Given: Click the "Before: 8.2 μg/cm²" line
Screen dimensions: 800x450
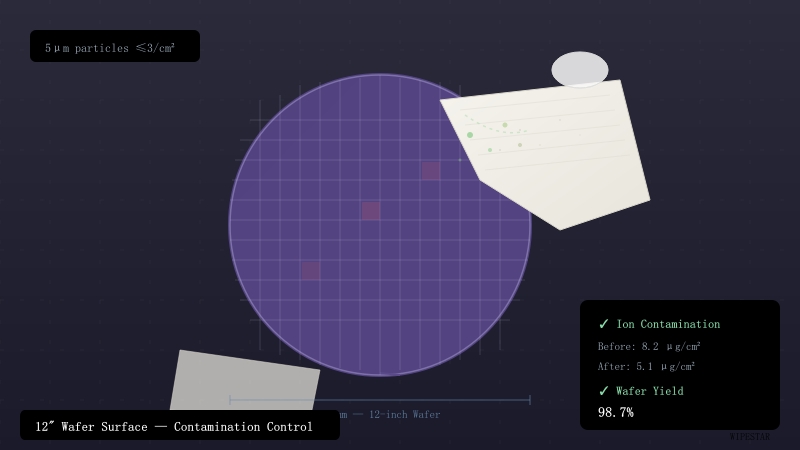Looking at the screenshot, I should click(x=649, y=346).
